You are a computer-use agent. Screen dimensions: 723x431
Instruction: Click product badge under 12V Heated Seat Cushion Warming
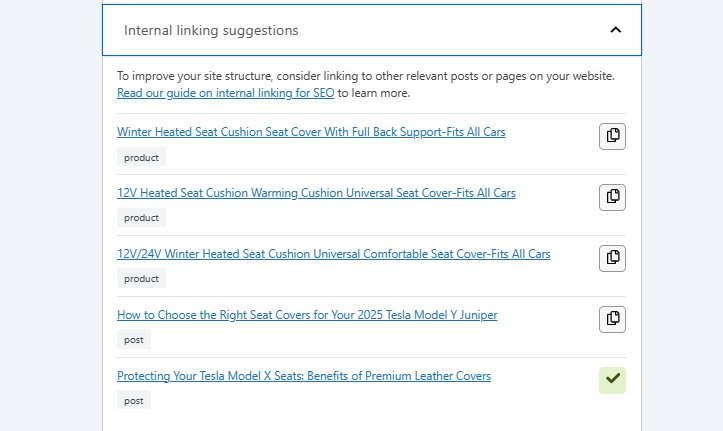point(141,218)
